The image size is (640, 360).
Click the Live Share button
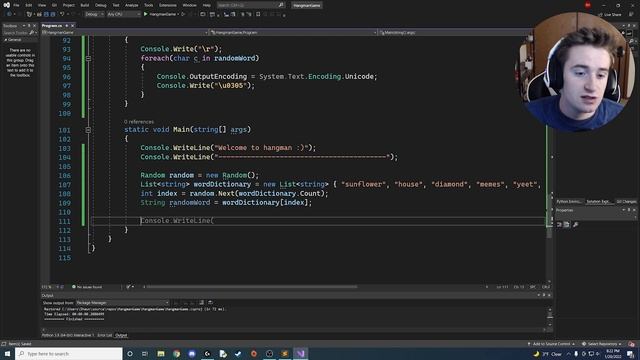tap(610, 14)
